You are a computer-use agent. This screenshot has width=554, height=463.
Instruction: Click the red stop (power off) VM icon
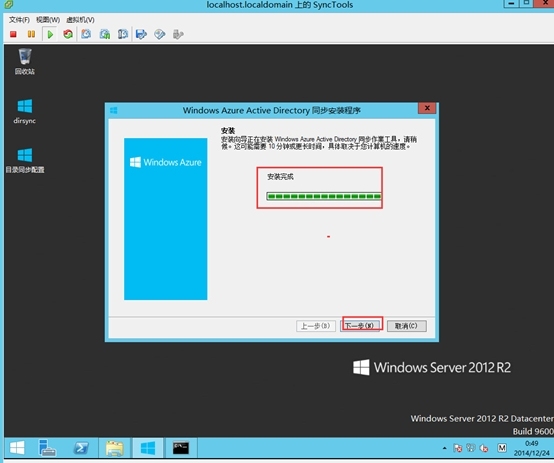[x=13, y=34]
